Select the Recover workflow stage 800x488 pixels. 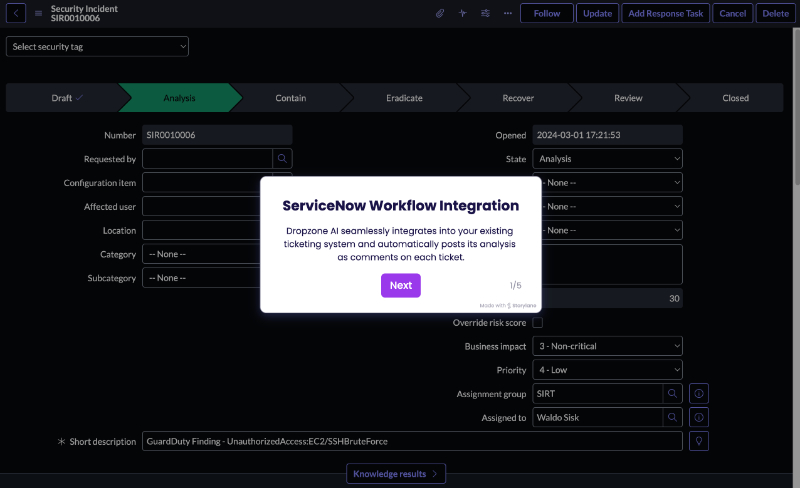point(518,98)
